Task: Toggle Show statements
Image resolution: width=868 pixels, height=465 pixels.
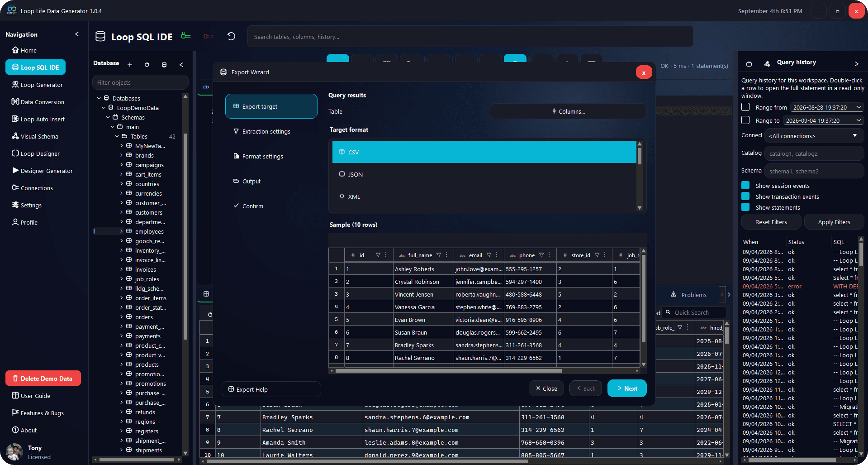Action: pos(746,207)
